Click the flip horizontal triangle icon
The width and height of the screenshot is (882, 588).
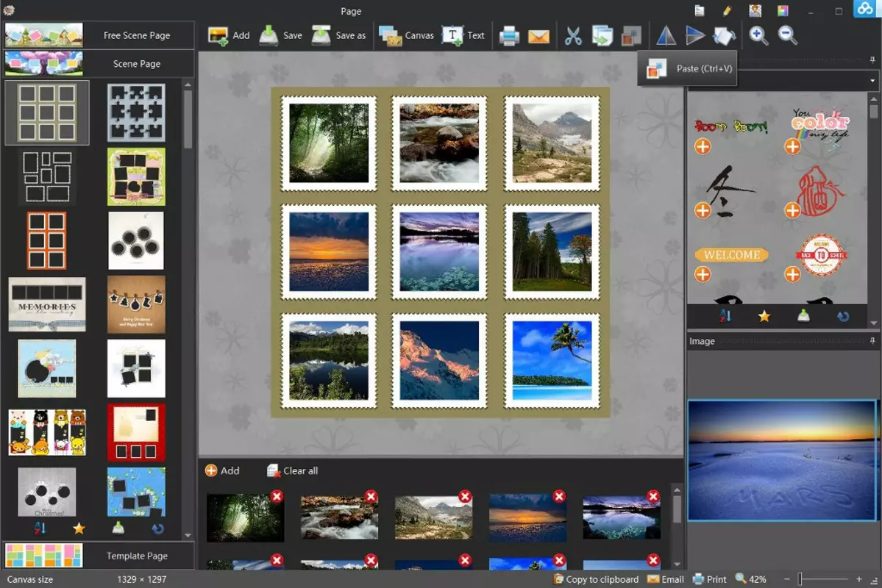coord(666,35)
